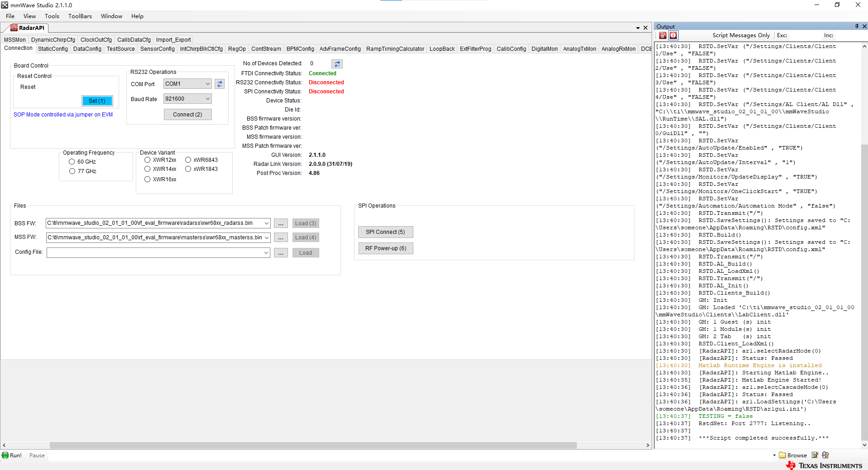The width and height of the screenshot is (868, 470).
Task: Open the MSSMon tab
Action: [15, 40]
